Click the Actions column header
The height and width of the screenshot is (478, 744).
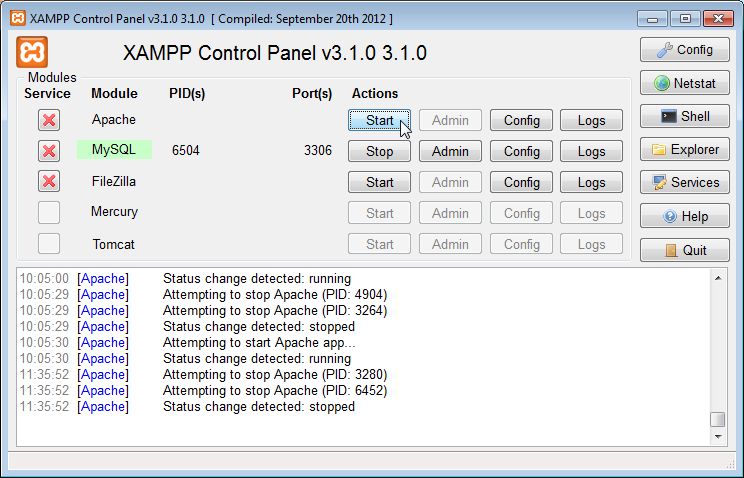[375, 94]
